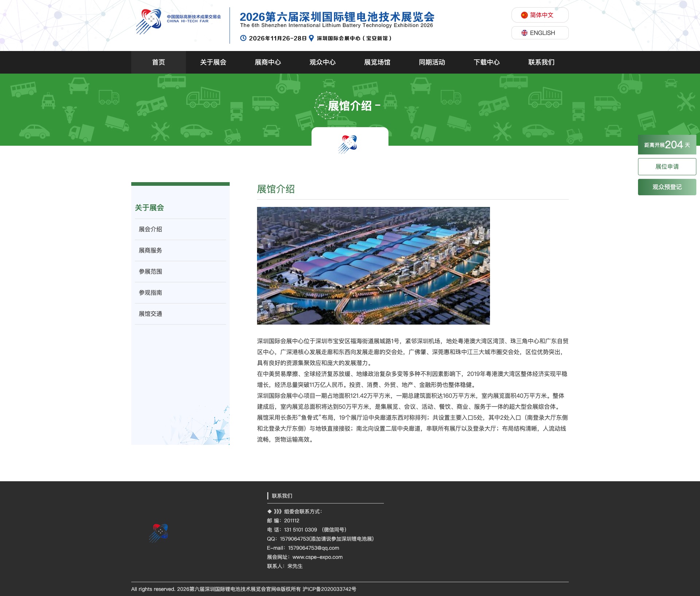Click the 展位申请 booth application button

[x=667, y=166]
